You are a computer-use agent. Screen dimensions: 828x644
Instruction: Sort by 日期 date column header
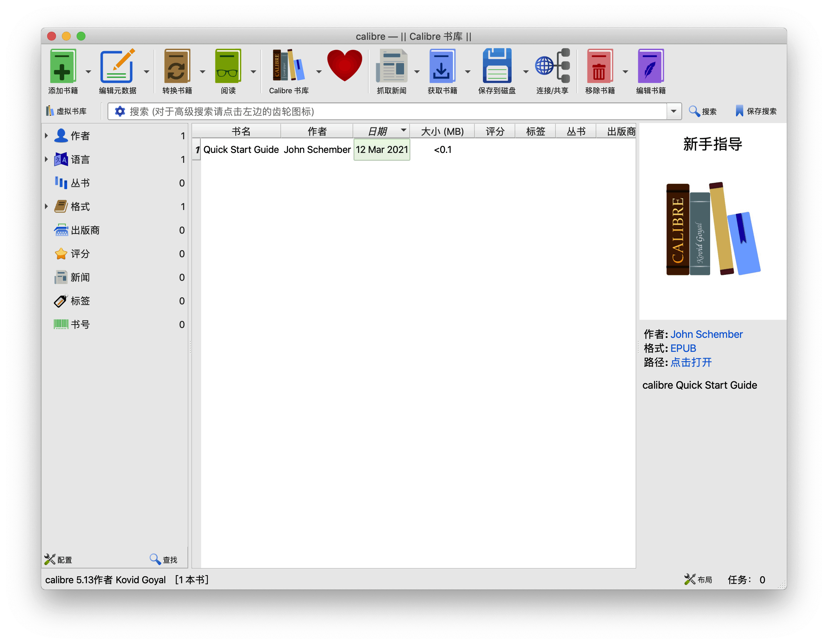tap(381, 131)
